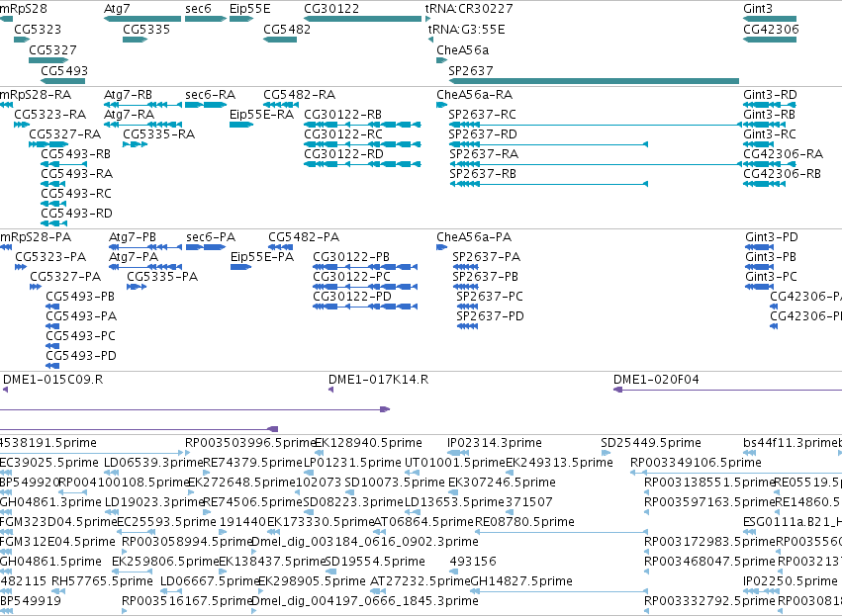Select the SP2637-RB transcript line

[549, 184]
